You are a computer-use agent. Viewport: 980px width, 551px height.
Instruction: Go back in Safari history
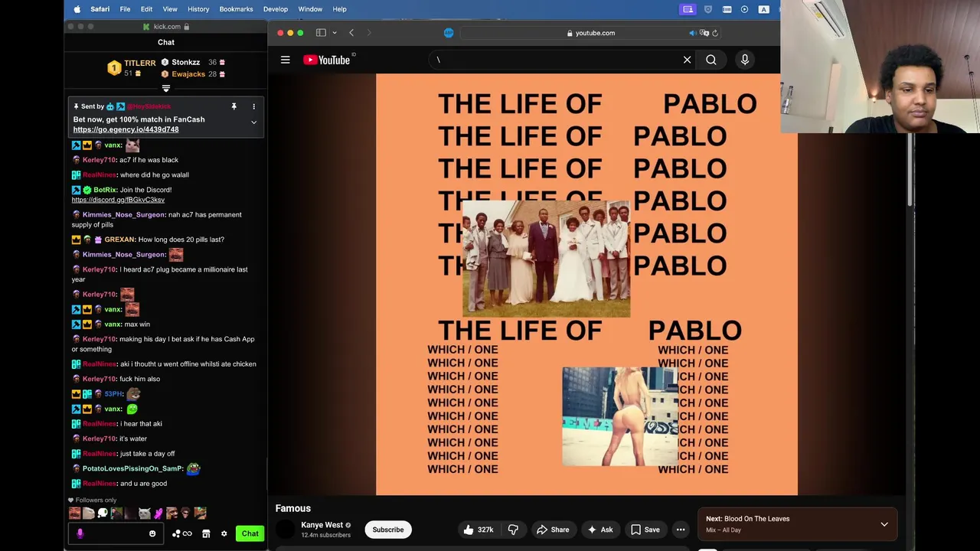[x=351, y=33]
